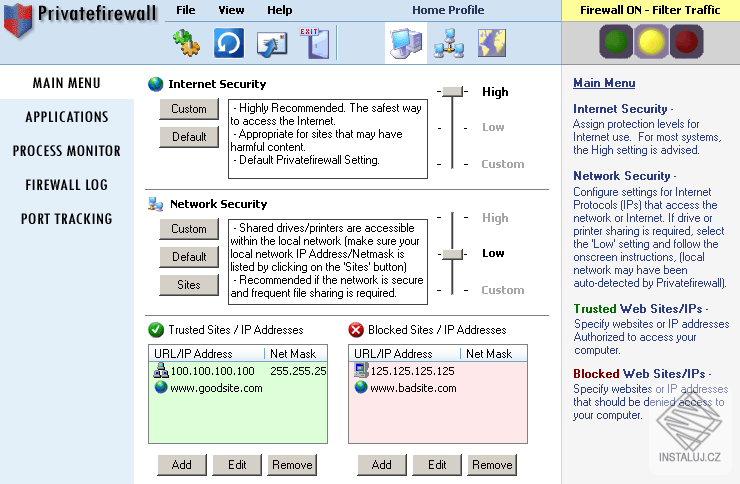Click the Privatefirewall shield logo
This screenshot has height=484, width=740.
click(18, 20)
